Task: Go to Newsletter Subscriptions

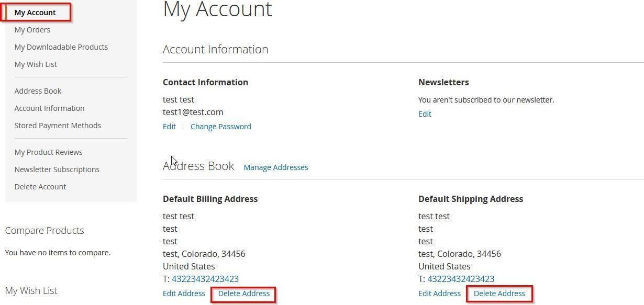Action: [57, 170]
